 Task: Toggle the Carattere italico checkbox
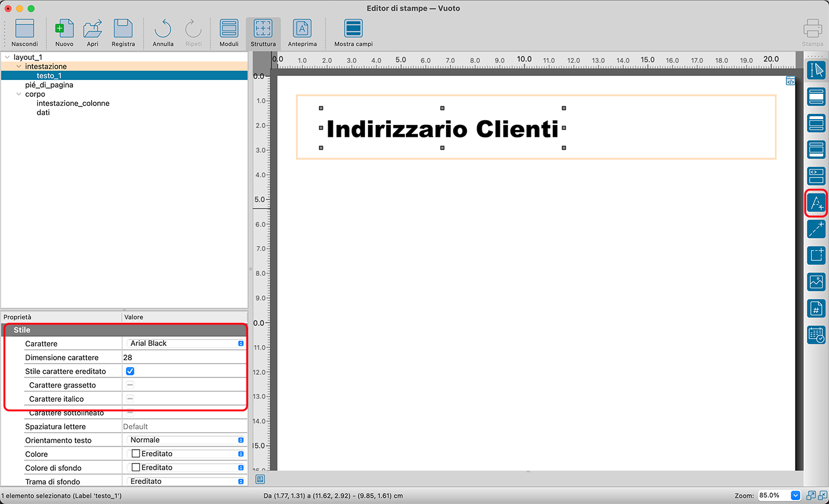point(130,399)
